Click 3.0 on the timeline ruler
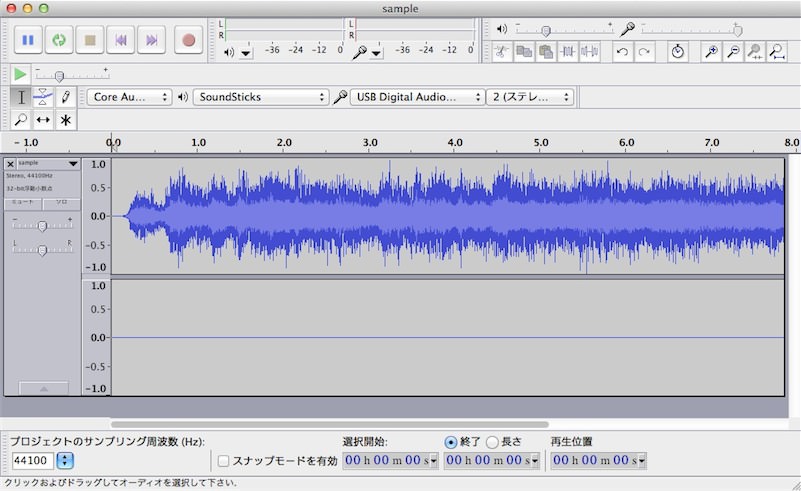 point(370,143)
